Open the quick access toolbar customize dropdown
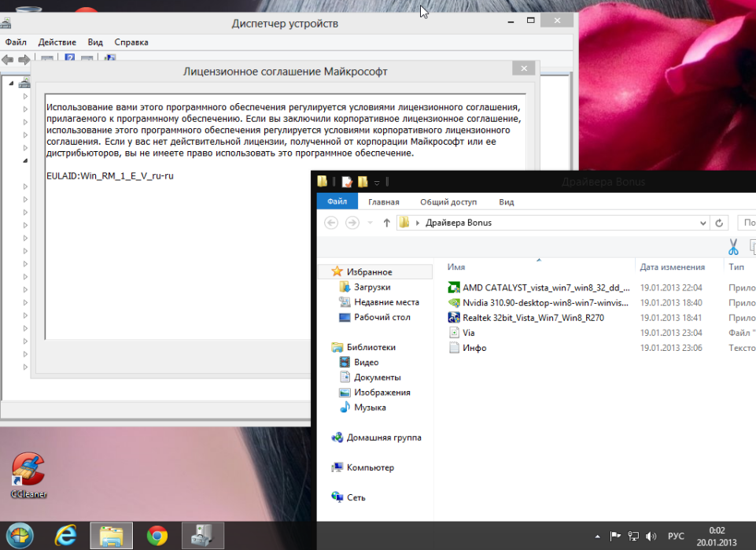This screenshot has width=756, height=550. coord(377,183)
